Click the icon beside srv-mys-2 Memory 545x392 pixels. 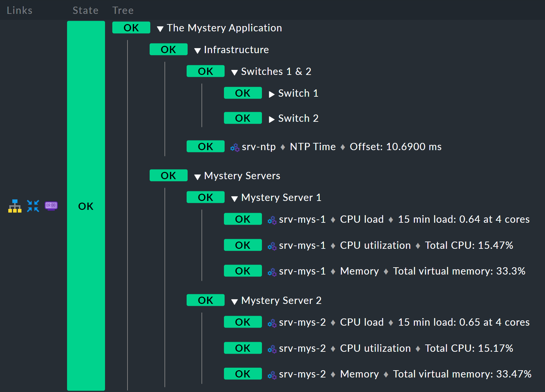pyautogui.click(x=272, y=375)
